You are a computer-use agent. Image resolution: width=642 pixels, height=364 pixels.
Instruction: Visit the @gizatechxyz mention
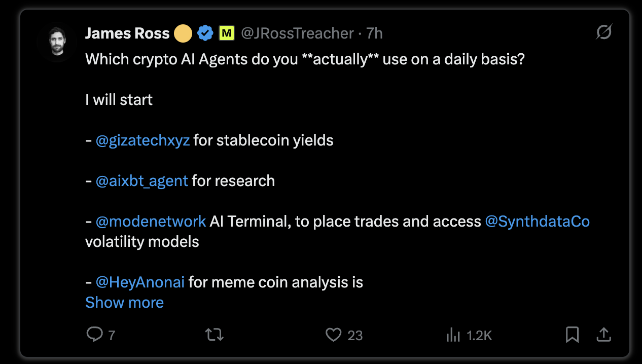click(143, 140)
